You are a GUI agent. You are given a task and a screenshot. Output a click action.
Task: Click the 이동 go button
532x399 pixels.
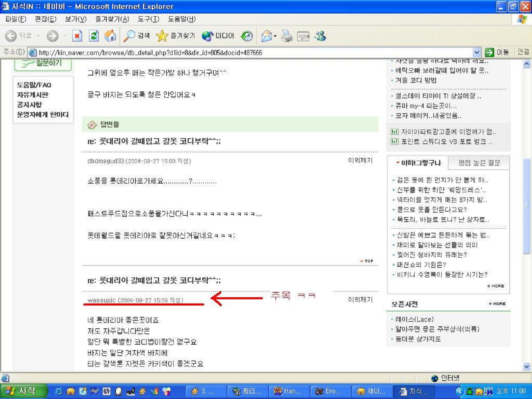coord(497,52)
